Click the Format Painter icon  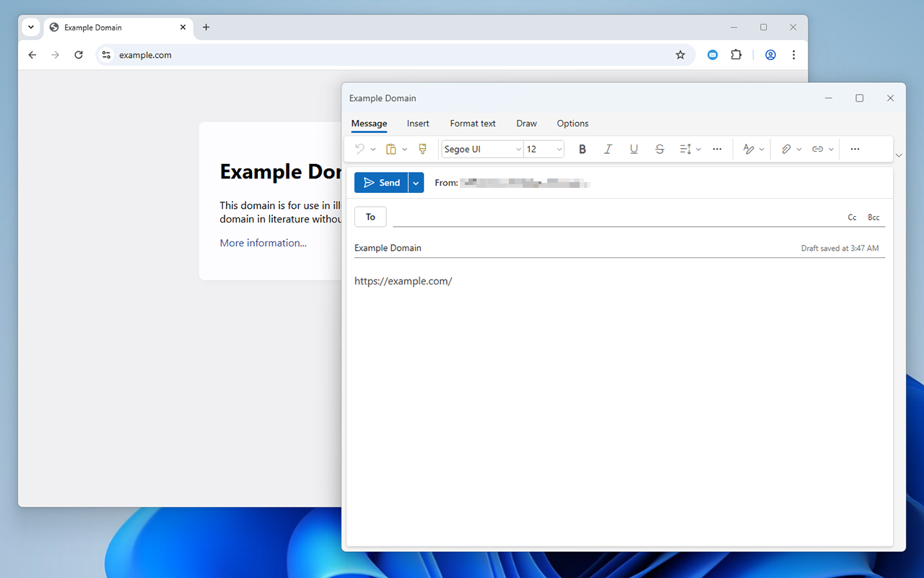[x=423, y=150]
